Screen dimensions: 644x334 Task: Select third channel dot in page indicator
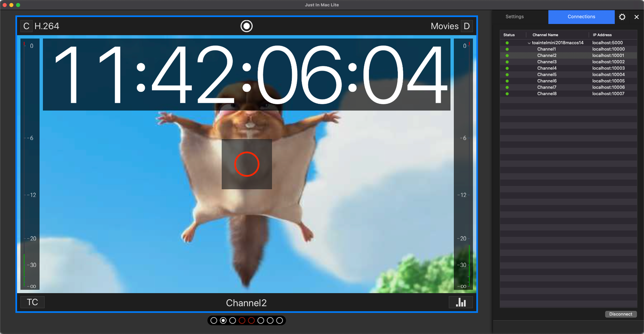click(233, 321)
